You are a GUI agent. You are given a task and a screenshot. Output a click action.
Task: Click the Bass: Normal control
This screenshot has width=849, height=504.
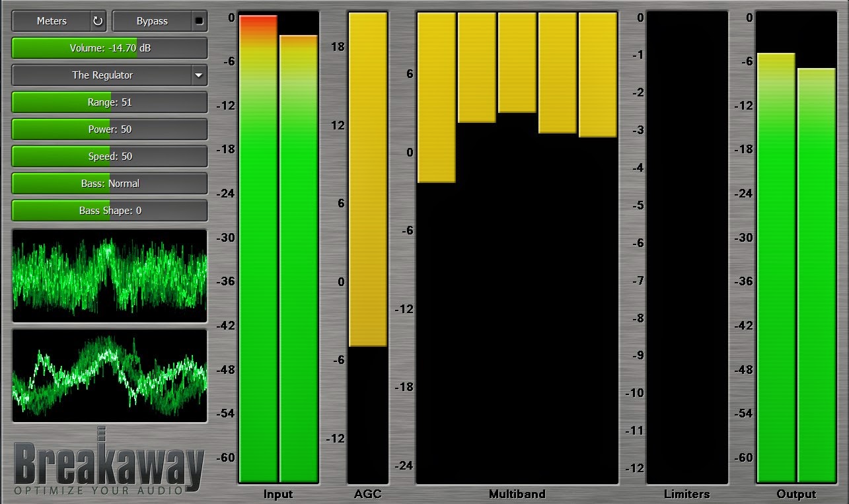(x=110, y=184)
